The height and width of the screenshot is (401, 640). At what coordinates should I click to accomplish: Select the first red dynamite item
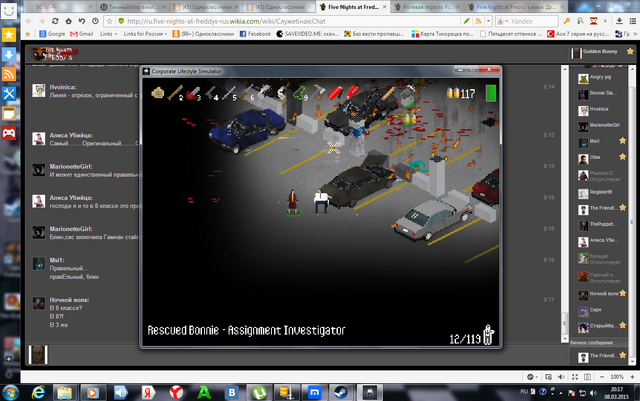[334, 93]
